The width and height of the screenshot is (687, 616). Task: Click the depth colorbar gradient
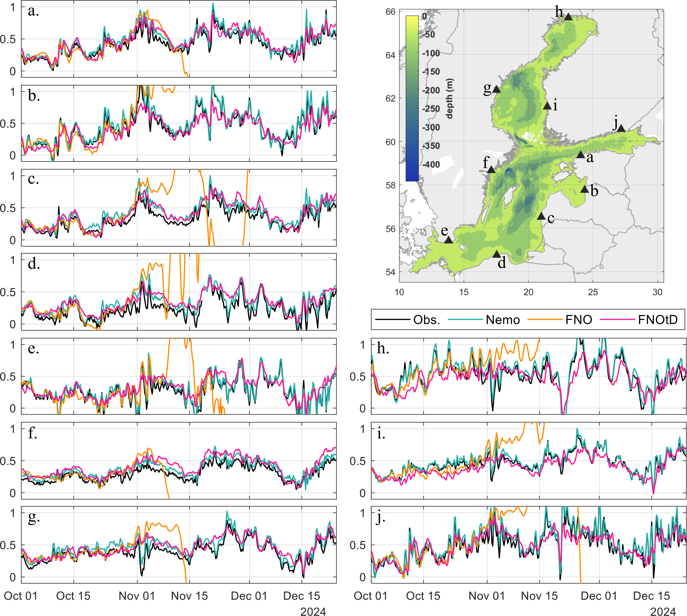click(412, 98)
